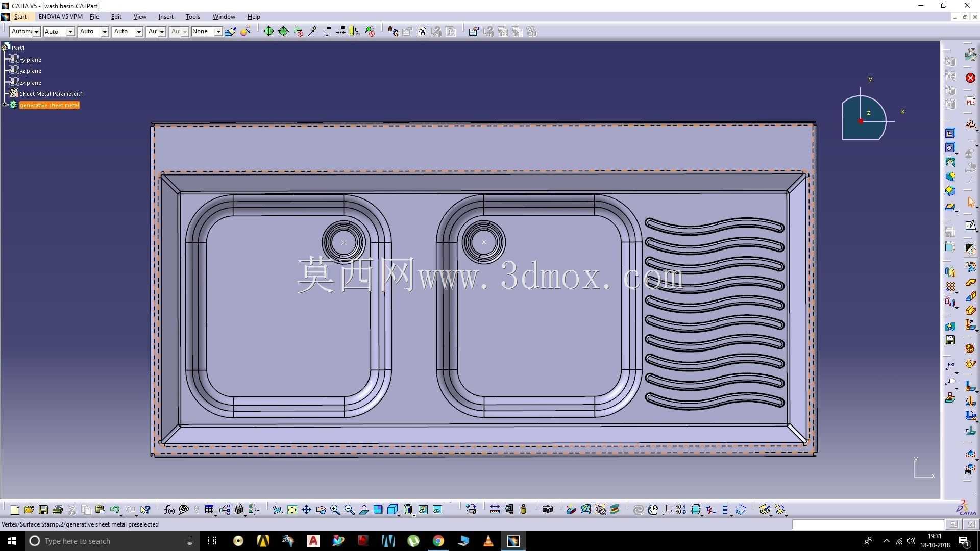Click the compass z-axis handle

click(868, 113)
